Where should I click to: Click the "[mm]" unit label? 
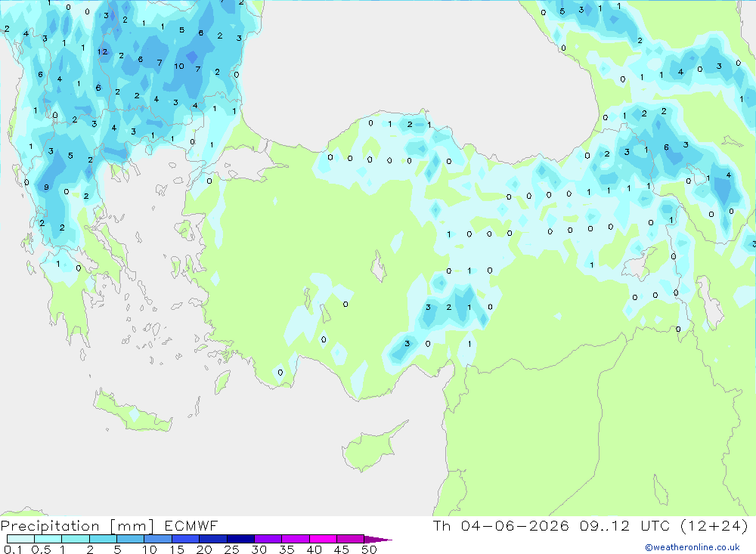(x=132, y=526)
